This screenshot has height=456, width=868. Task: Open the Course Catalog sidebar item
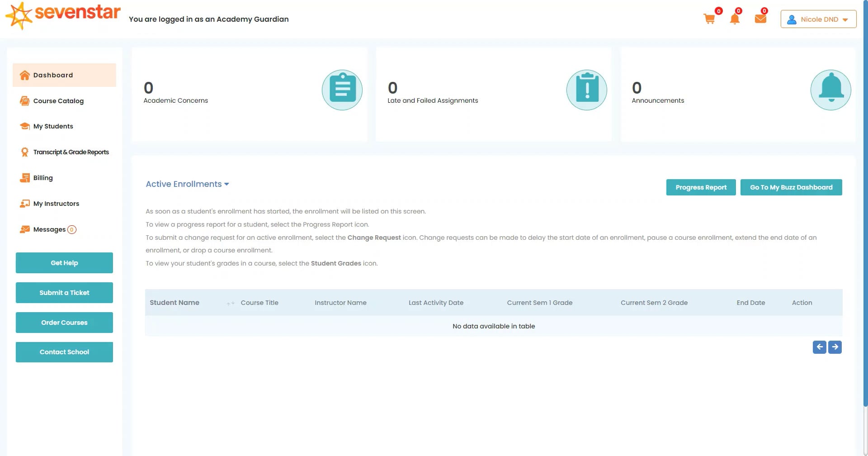click(58, 101)
